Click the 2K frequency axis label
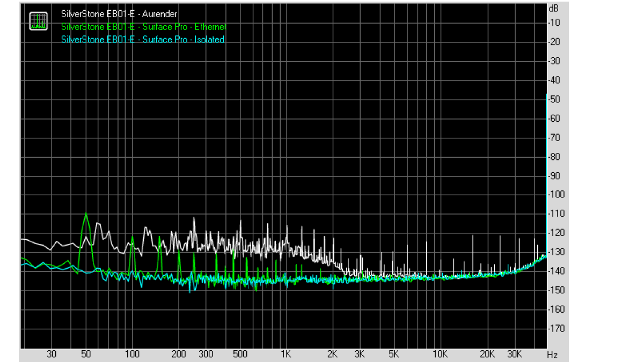The height and width of the screenshot is (362, 644). coord(333,354)
